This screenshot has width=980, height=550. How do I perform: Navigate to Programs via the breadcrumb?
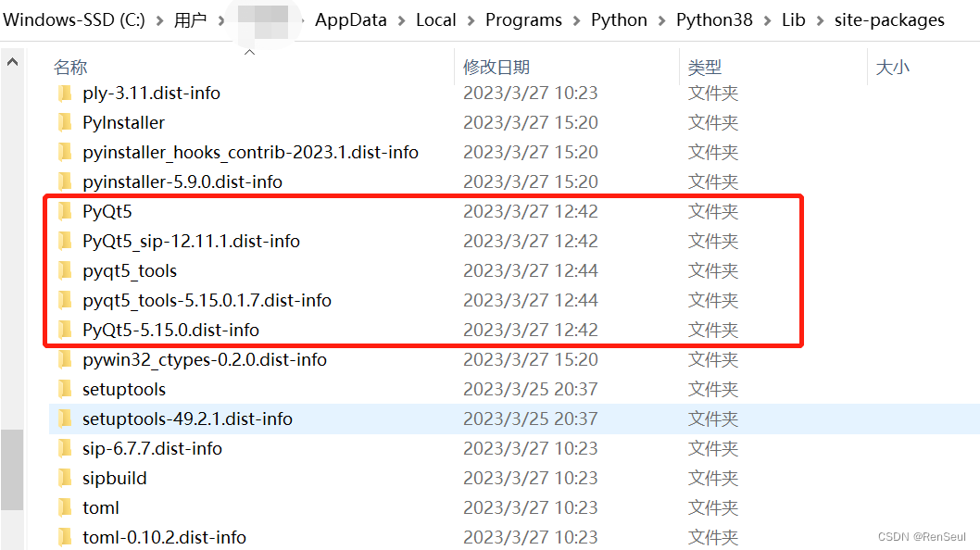coord(523,19)
